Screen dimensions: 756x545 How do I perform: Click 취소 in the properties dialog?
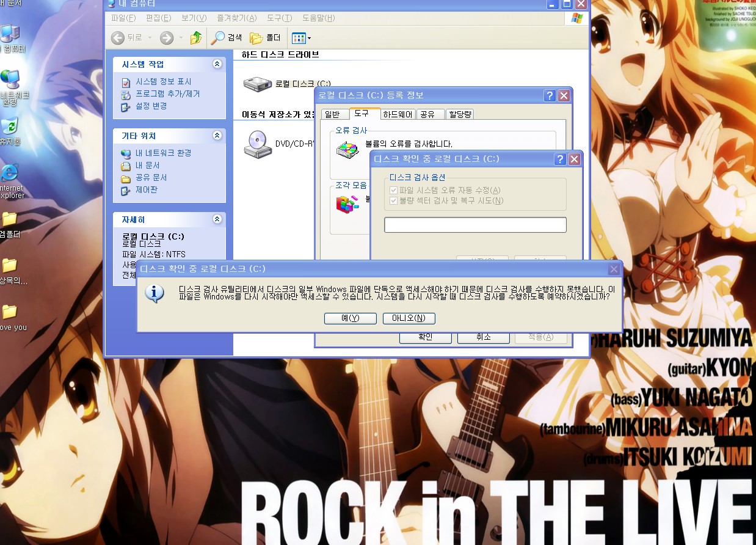point(483,337)
